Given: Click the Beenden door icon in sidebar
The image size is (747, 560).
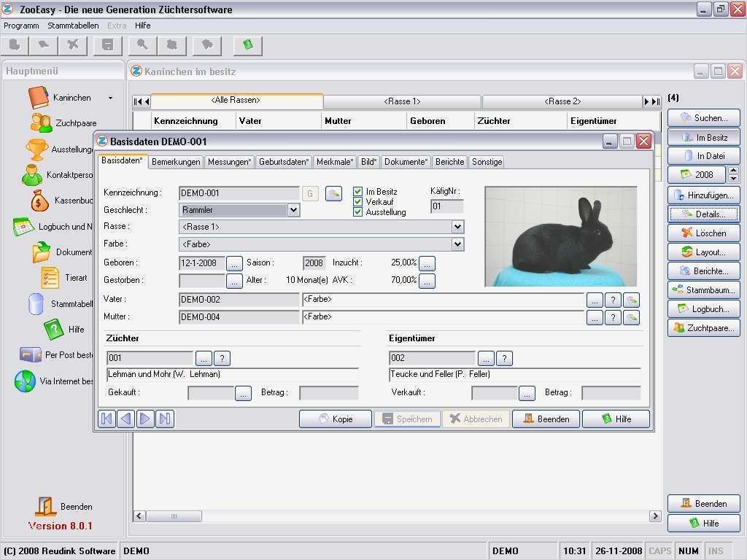Looking at the screenshot, I should tap(45, 506).
